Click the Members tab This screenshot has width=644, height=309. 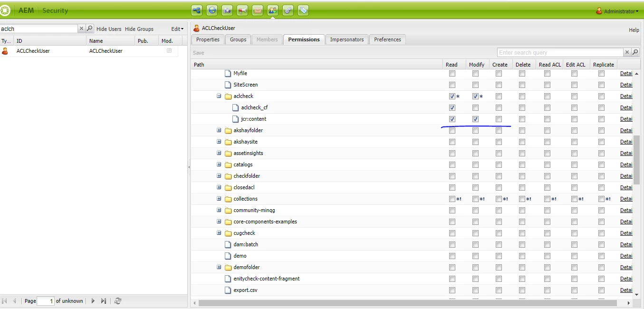point(267,39)
